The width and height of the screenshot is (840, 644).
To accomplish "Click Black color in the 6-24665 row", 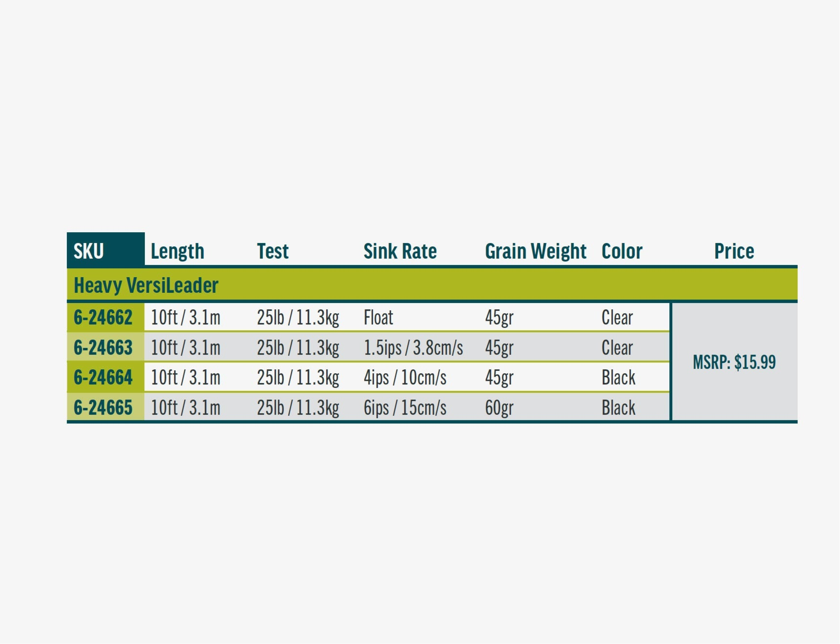I will [618, 407].
